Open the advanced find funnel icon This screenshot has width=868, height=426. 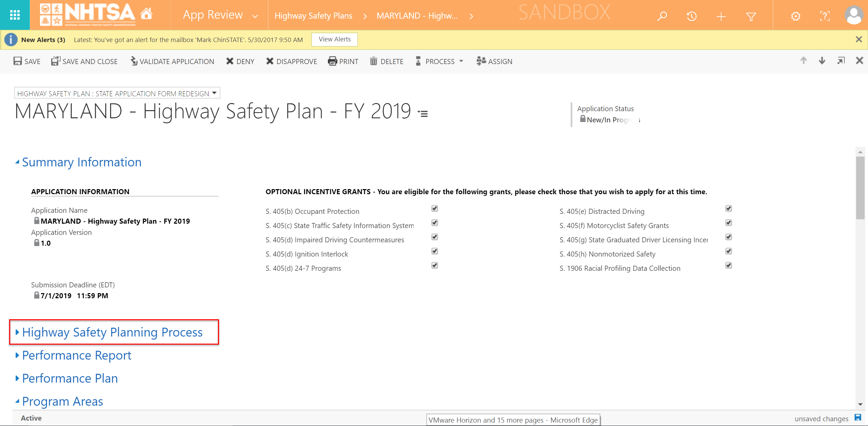[x=751, y=16]
